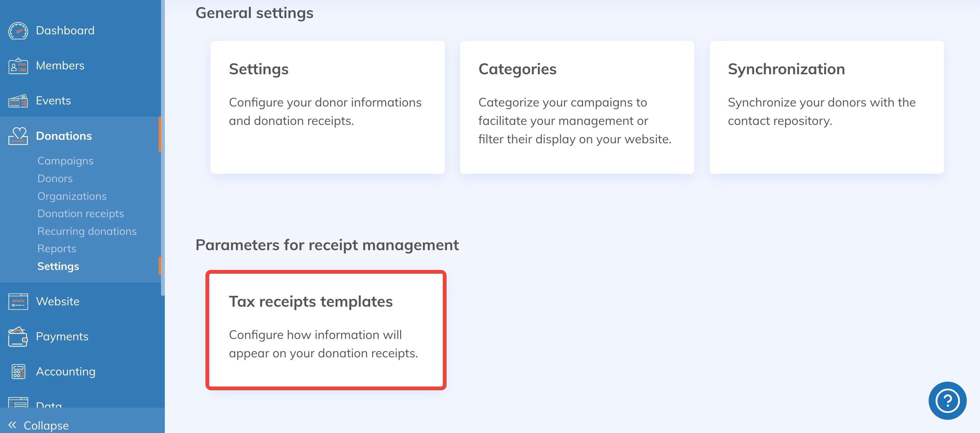The height and width of the screenshot is (433, 980).
Task: Open the help question mark button
Action: coord(947,400)
